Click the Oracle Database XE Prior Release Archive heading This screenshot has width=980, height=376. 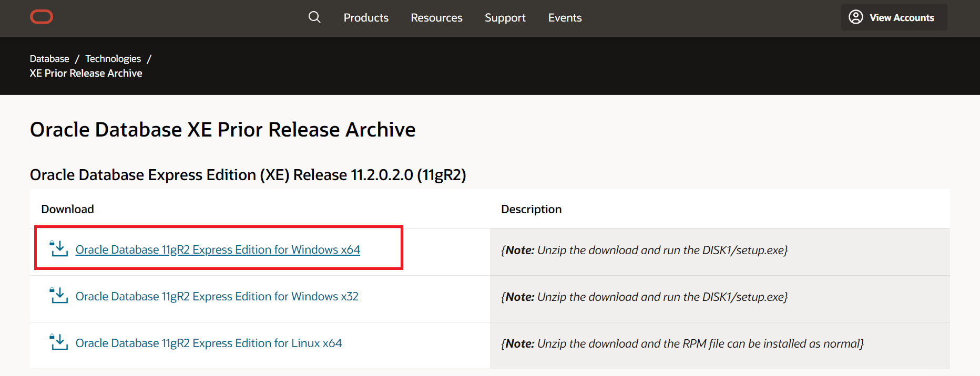click(x=223, y=130)
